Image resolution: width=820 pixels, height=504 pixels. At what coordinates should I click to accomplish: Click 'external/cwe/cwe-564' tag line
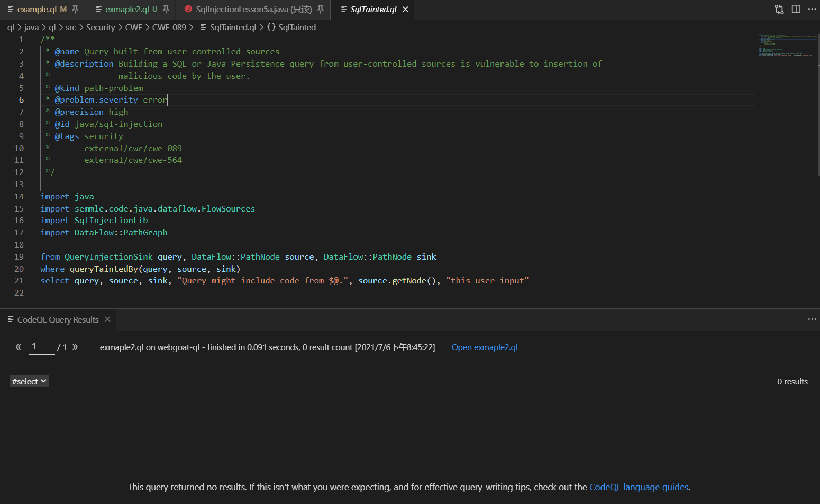[133, 160]
